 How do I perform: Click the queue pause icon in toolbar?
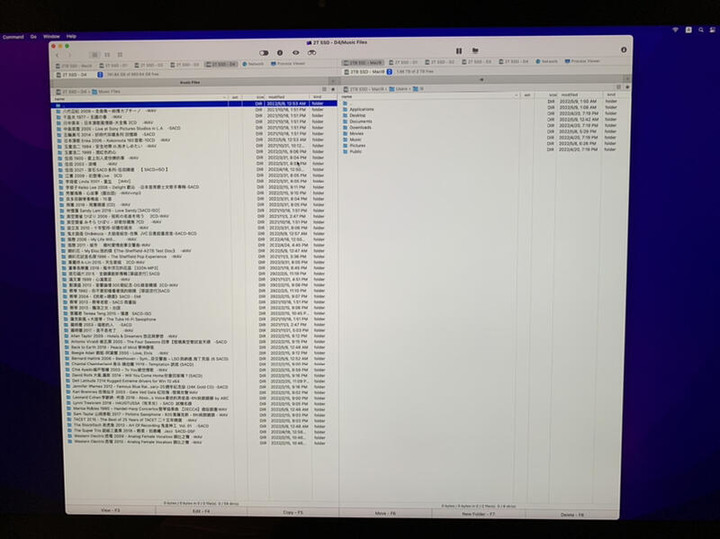459,51
